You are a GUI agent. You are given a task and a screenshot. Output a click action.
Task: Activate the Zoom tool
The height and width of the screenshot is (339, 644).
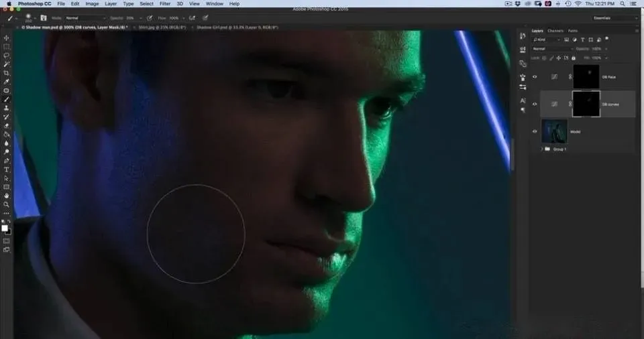[7, 204]
